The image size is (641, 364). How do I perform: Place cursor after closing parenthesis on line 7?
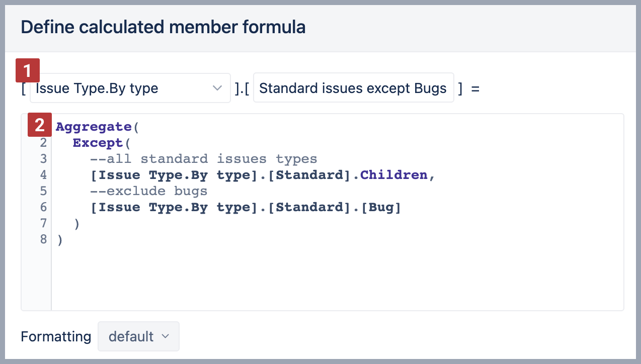pos(81,223)
